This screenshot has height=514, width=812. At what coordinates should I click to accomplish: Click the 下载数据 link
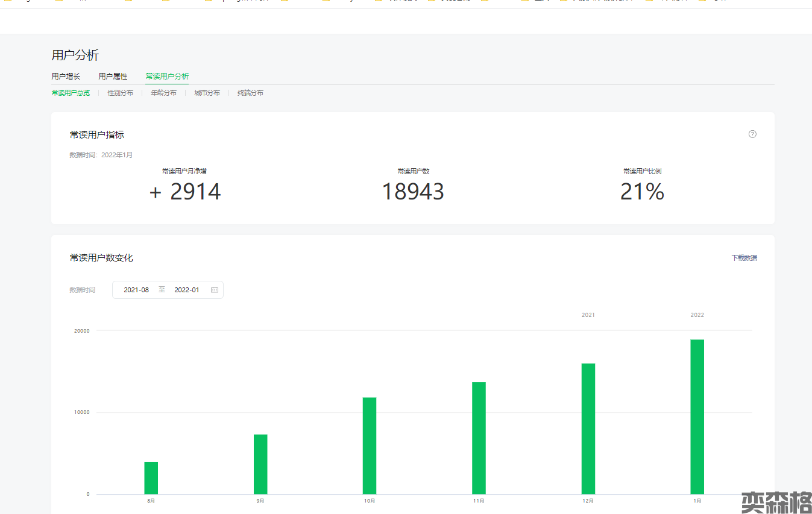[744, 258]
